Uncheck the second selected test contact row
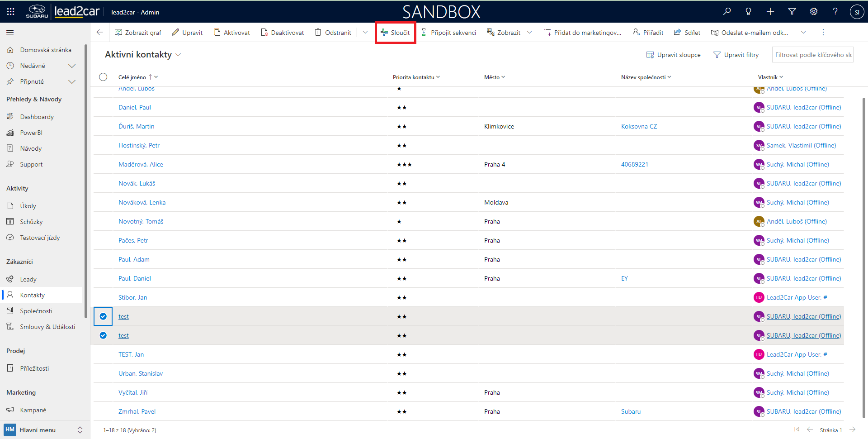The image size is (868, 439). (x=103, y=335)
